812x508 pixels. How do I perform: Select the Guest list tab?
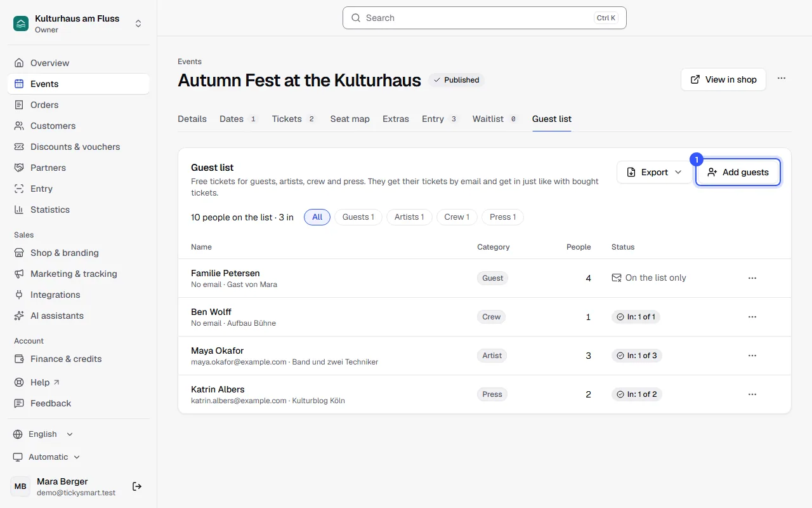pos(552,119)
